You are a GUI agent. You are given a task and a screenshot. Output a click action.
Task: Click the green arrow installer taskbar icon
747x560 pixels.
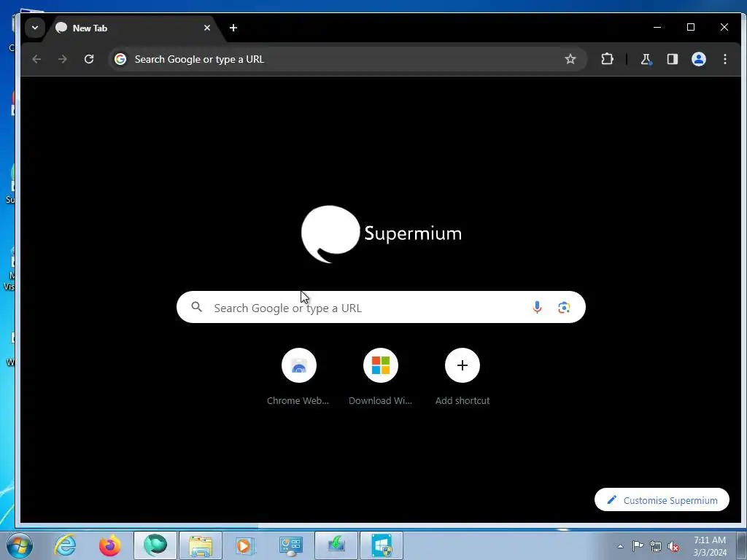pyautogui.click(x=336, y=545)
